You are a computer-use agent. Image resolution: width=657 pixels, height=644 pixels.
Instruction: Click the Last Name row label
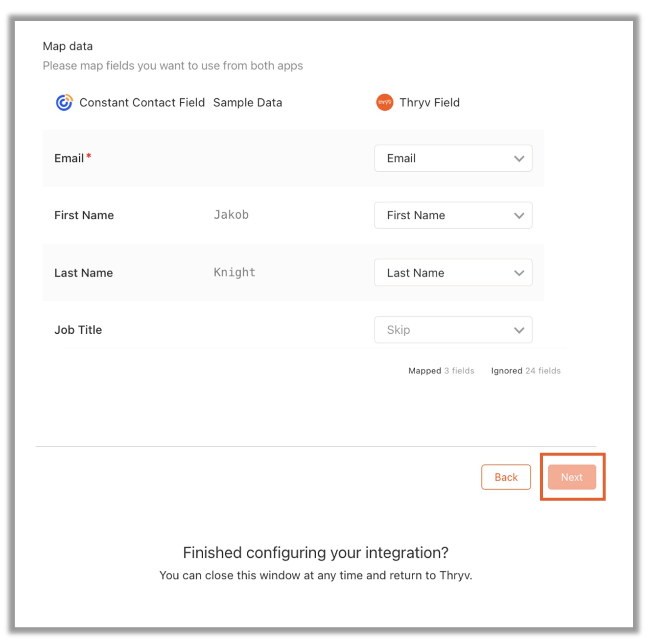83,273
